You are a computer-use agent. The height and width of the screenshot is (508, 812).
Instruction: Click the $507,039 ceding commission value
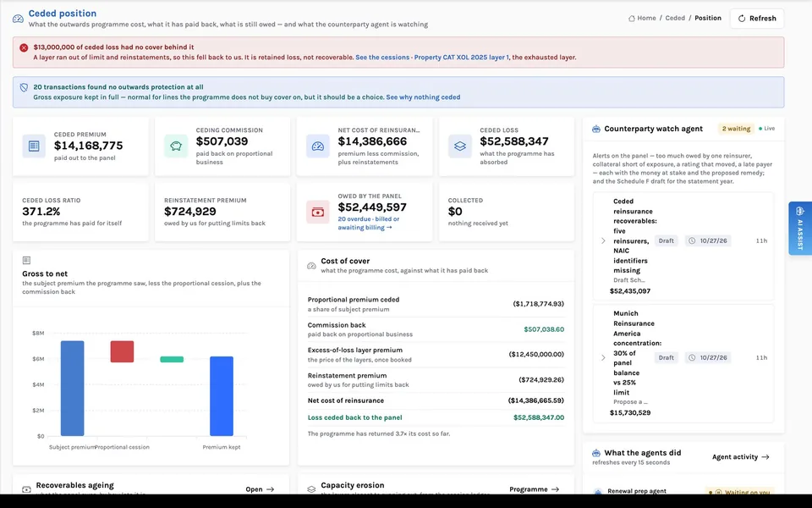[222, 141]
